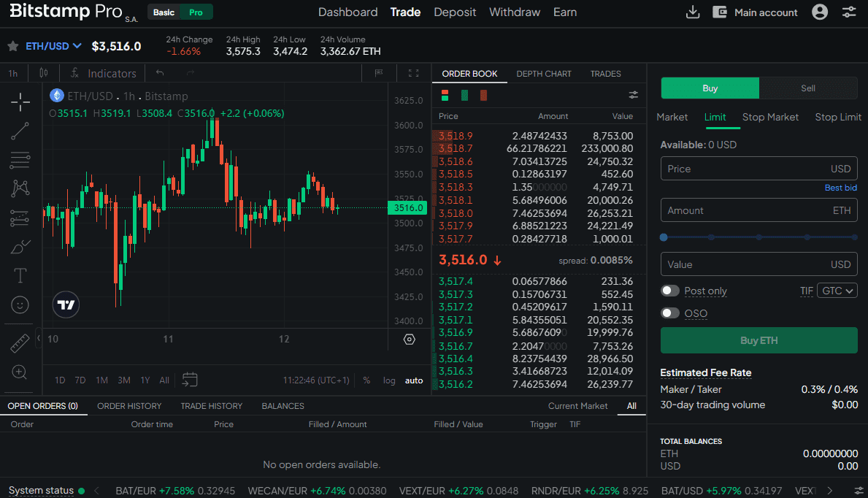Activate the zoom in tool

point(20,372)
